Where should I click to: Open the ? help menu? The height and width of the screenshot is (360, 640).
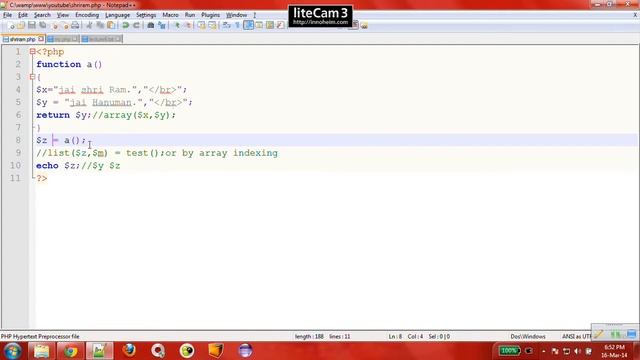pos(254,15)
